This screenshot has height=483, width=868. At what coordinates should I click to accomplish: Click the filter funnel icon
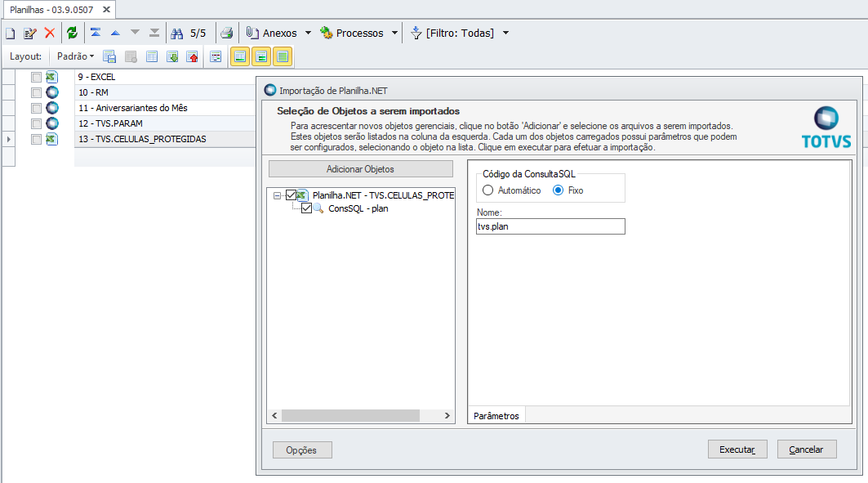pos(416,34)
